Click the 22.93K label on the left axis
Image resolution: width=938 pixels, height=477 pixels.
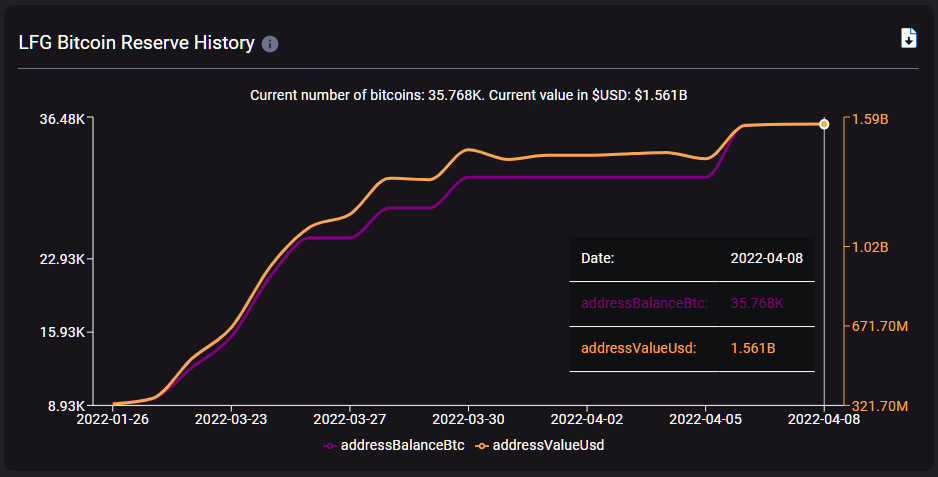pyautogui.click(x=61, y=259)
